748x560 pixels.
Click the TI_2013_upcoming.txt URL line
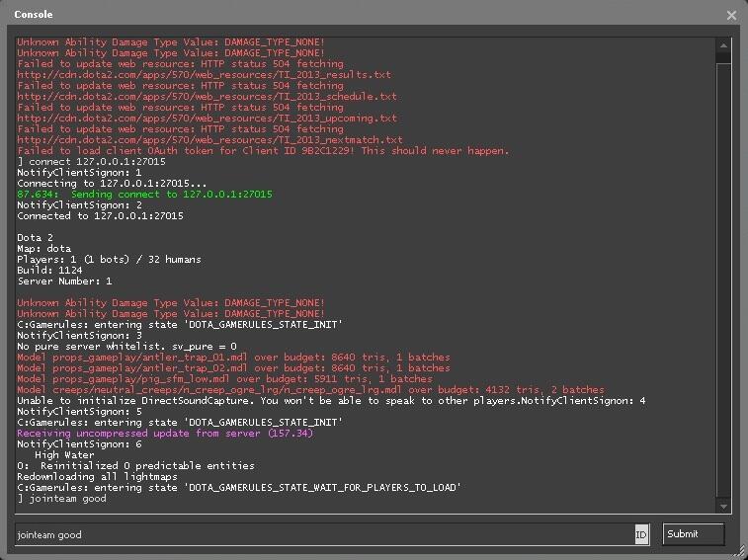(x=207, y=118)
